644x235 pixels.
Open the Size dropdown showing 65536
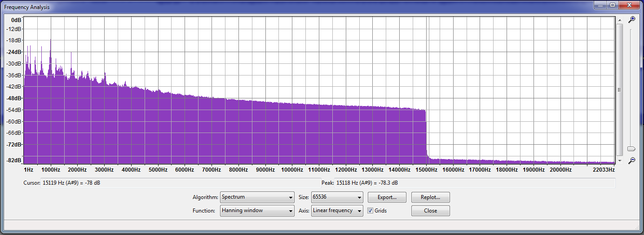[x=337, y=197]
